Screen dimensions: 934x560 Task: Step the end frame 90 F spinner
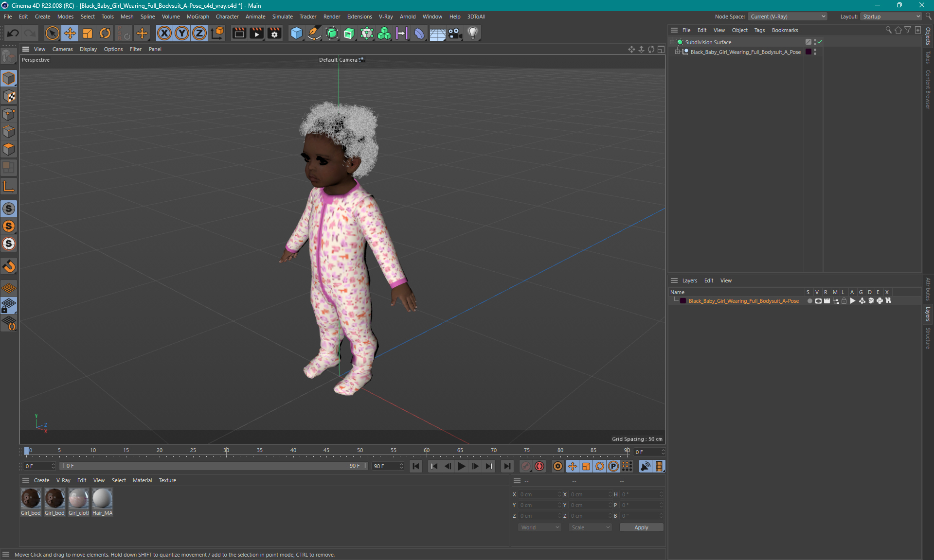coord(401,466)
